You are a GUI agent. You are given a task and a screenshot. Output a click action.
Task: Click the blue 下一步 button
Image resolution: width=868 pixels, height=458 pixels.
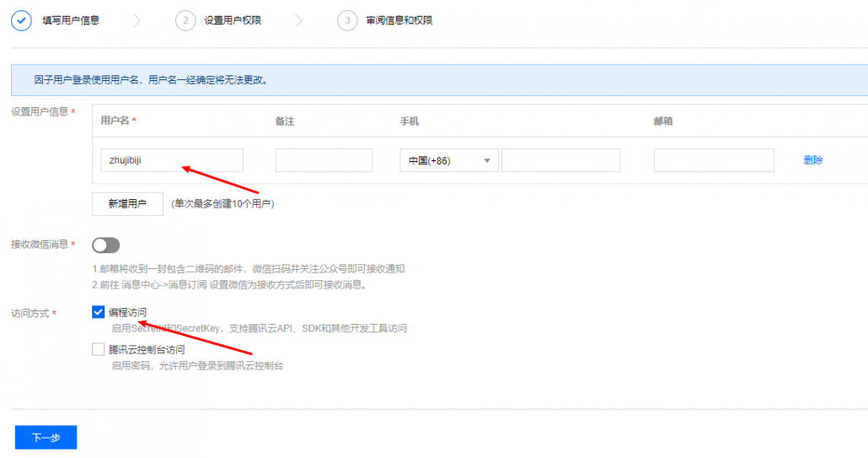46,438
